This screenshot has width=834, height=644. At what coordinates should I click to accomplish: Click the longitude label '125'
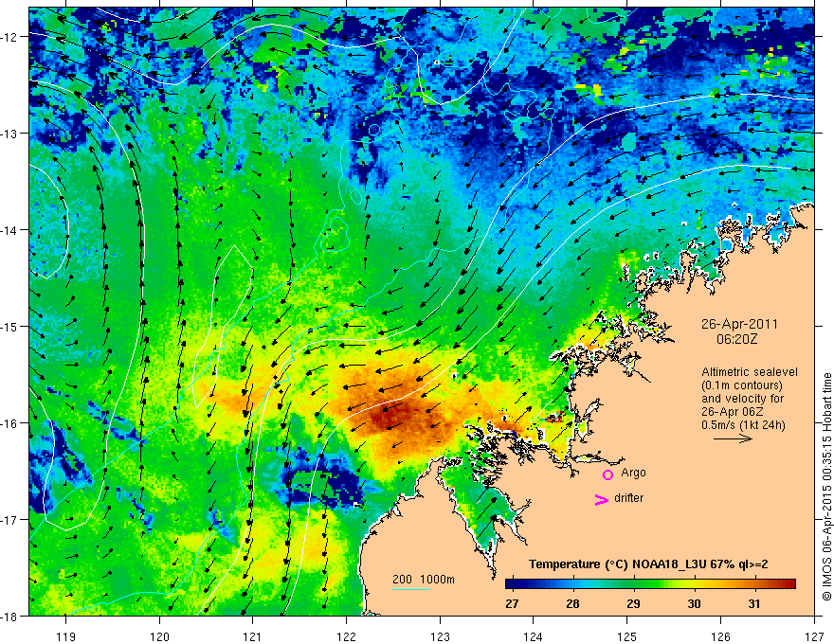[627, 636]
